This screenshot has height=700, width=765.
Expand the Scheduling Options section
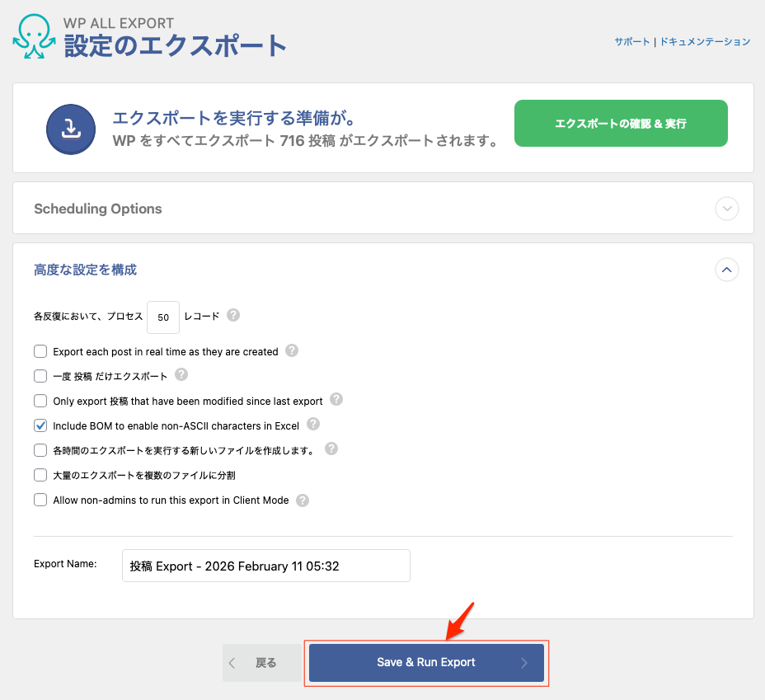pos(726,209)
